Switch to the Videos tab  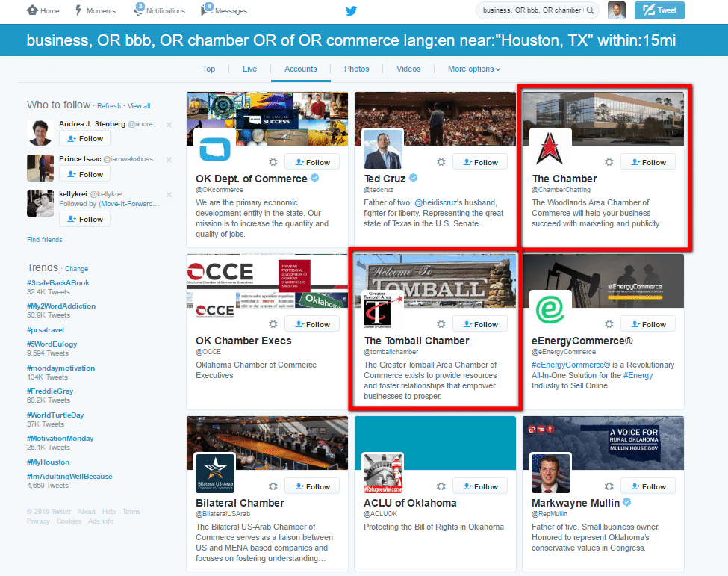point(408,69)
